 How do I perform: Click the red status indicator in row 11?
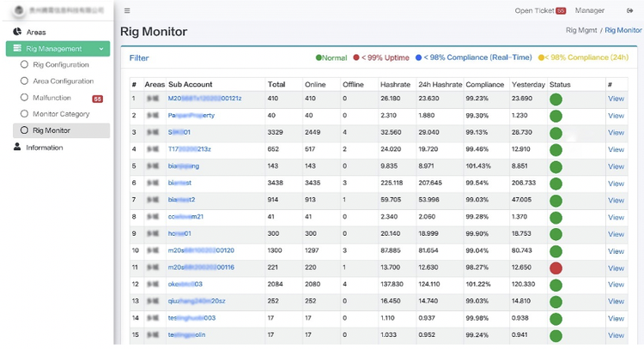pos(555,268)
